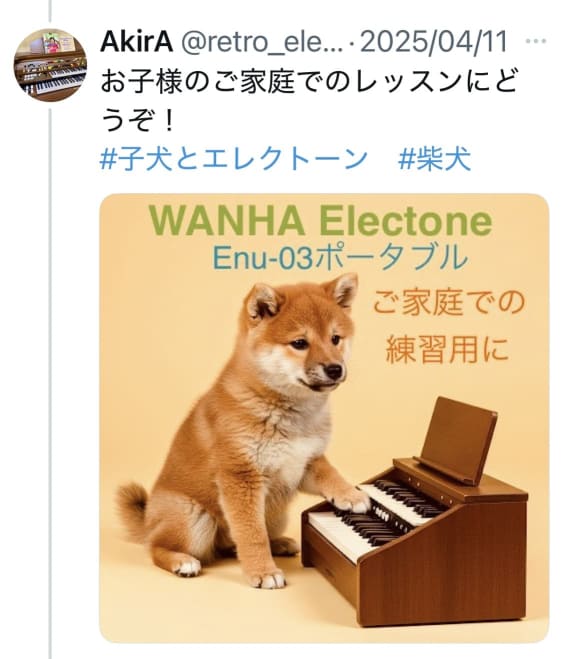Tap the music stand on the organ
This screenshot has width=563, height=659.
pos(458,439)
